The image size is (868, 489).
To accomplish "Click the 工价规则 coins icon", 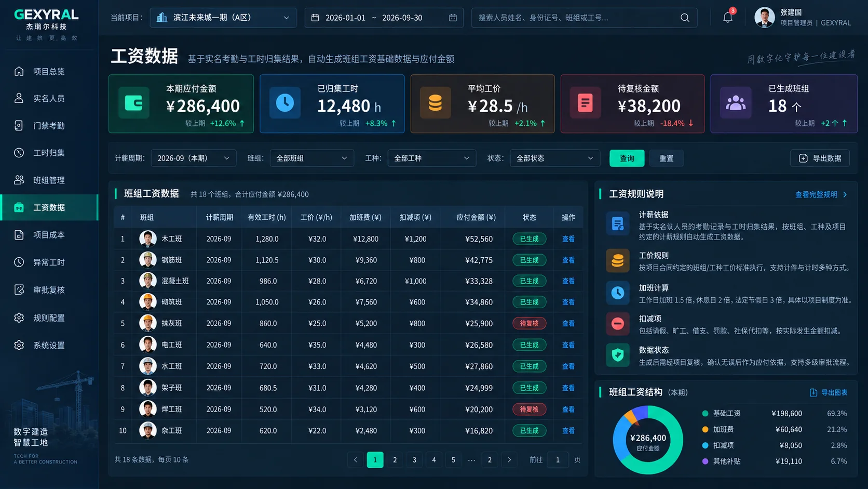I will coord(617,260).
